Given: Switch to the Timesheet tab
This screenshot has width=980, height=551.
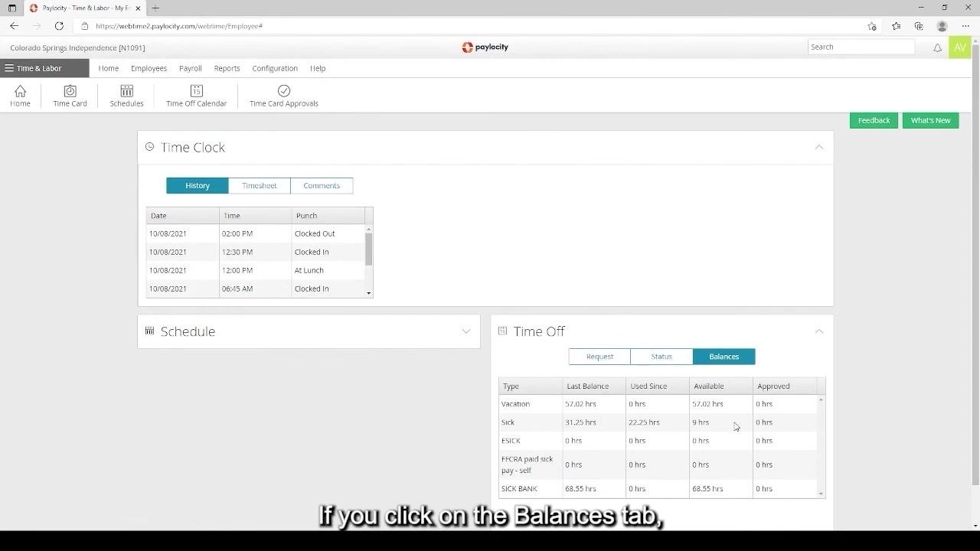Looking at the screenshot, I should tap(260, 185).
